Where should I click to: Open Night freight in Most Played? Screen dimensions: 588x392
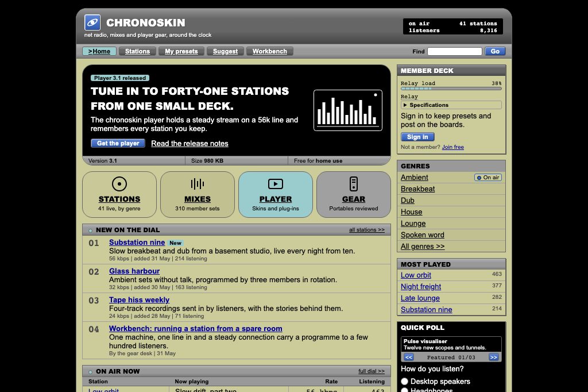pos(421,286)
